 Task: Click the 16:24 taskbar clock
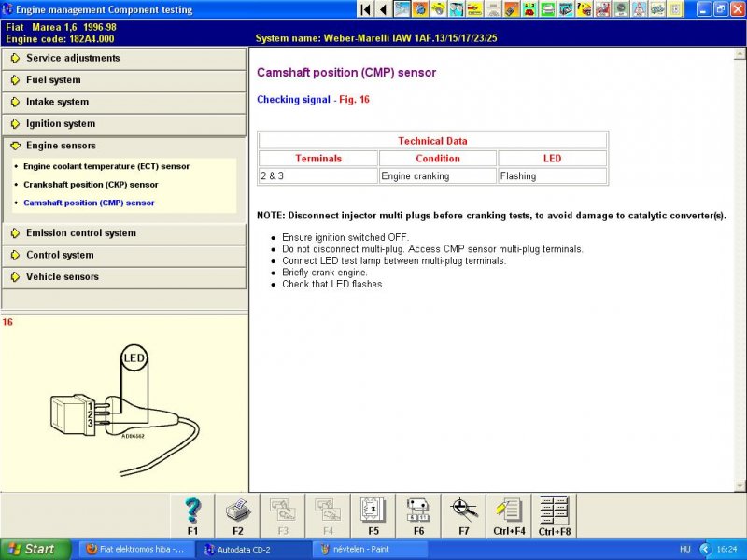[x=727, y=550]
